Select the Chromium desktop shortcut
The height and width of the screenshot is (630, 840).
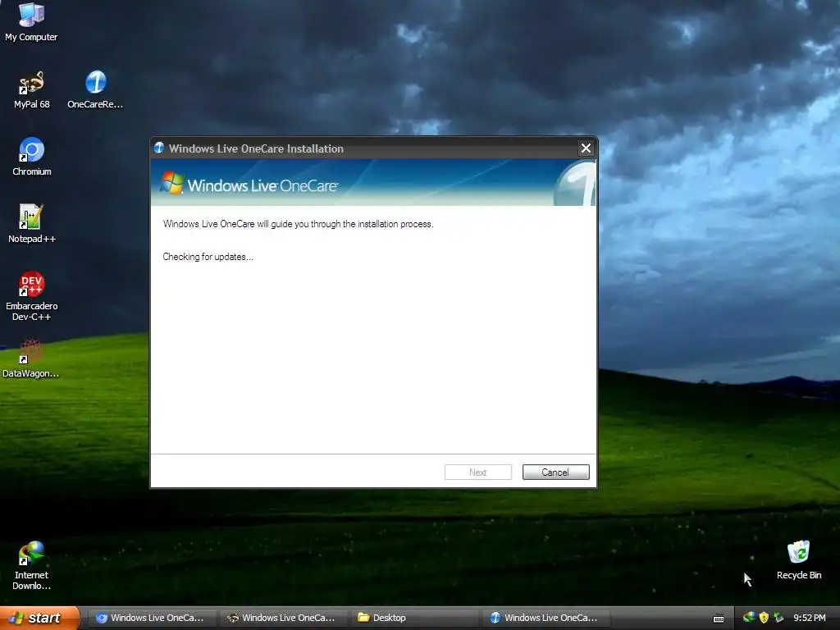[32, 157]
